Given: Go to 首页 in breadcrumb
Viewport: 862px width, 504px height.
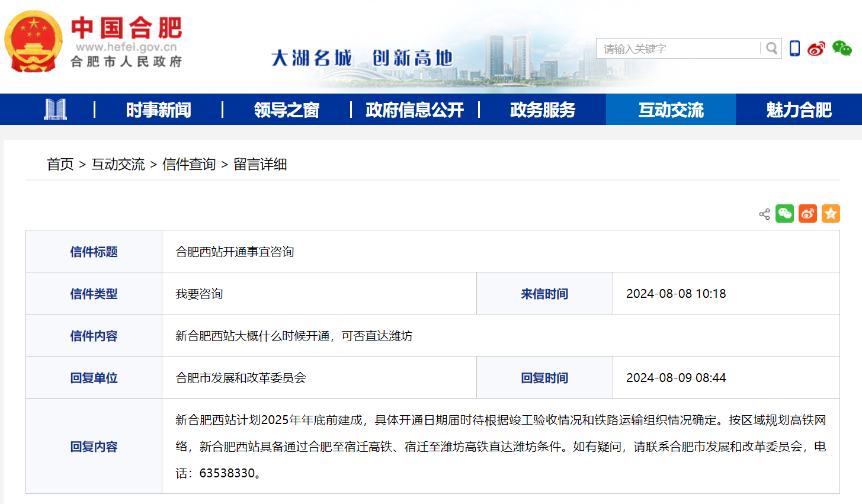Looking at the screenshot, I should pyautogui.click(x=60, y=164).
